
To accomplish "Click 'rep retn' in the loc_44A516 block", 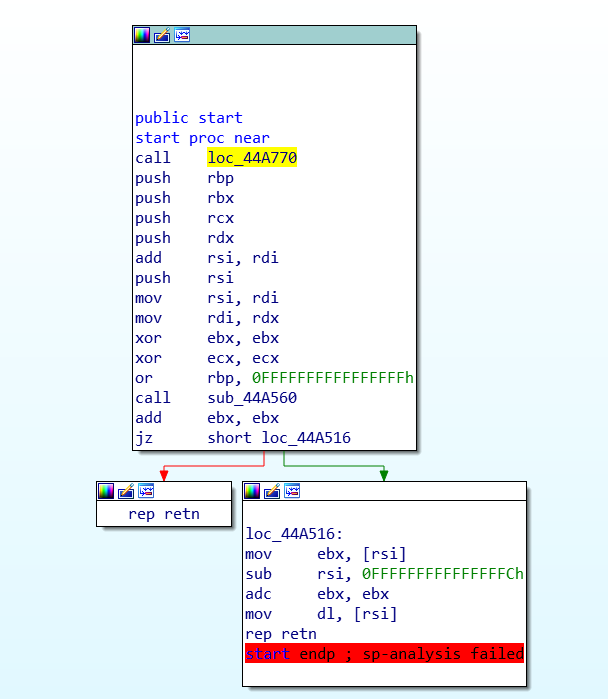I will click(281, 634).
